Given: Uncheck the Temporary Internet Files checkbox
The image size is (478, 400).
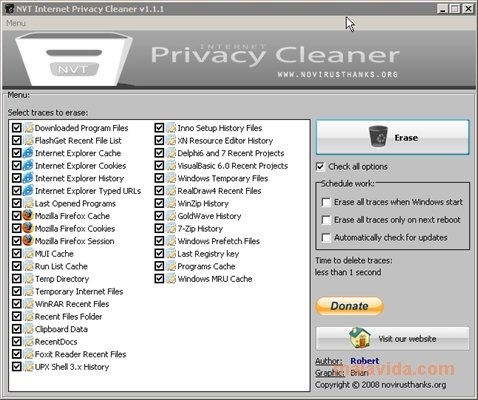Looking at the screenshot, I should point(16,291).
